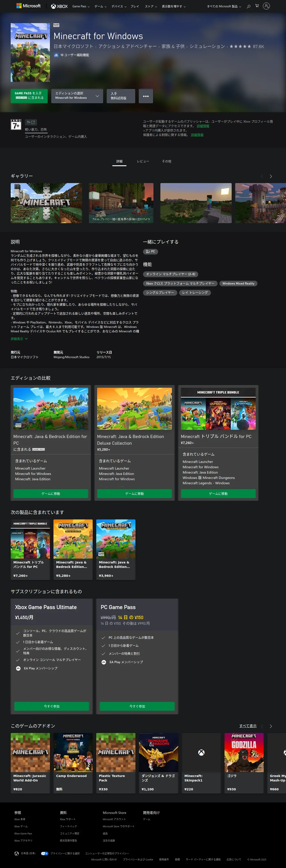286x868 pixels.
Task: Open the sunset landscape gallery screenshot
Action: click(196, 203)
